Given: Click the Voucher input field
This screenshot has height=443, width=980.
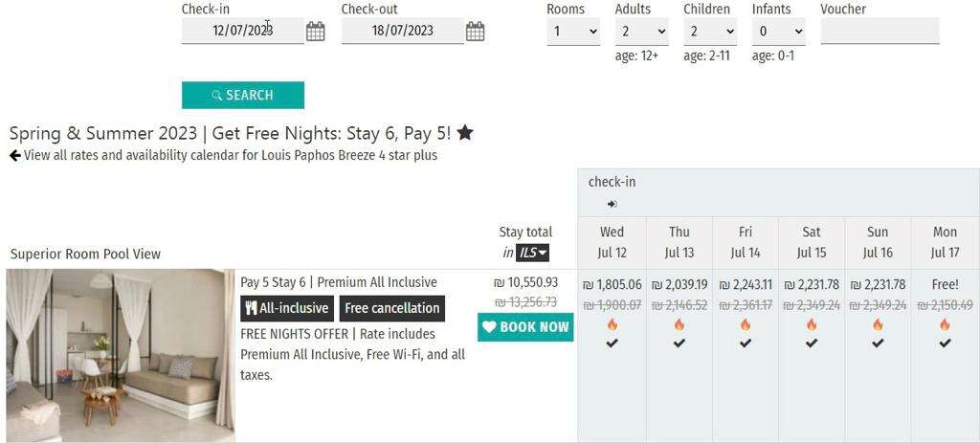Looking at the screenshot, I should (880, 32).
